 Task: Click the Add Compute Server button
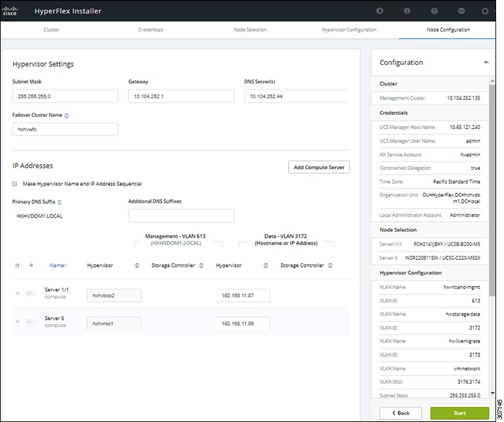pos(319,167)
